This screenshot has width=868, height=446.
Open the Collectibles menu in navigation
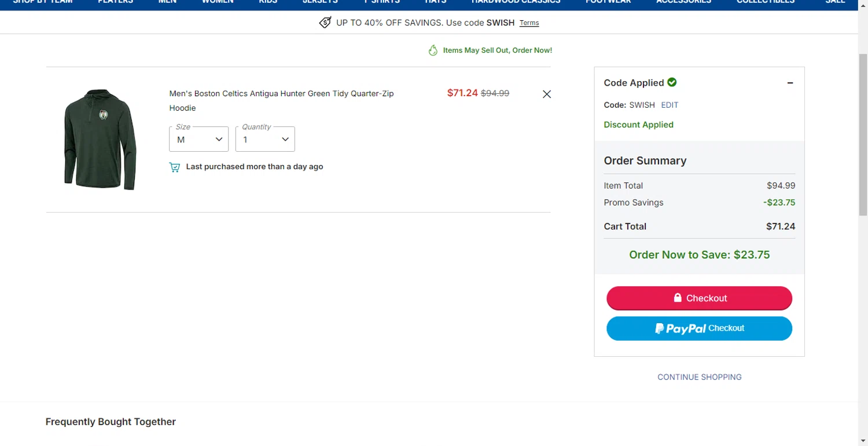point(766,2)
